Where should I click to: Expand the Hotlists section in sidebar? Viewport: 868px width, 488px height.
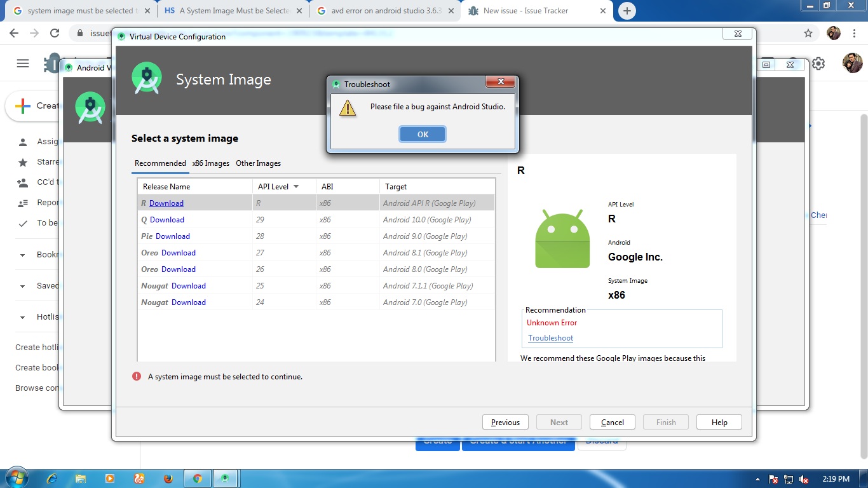point(23,317)
